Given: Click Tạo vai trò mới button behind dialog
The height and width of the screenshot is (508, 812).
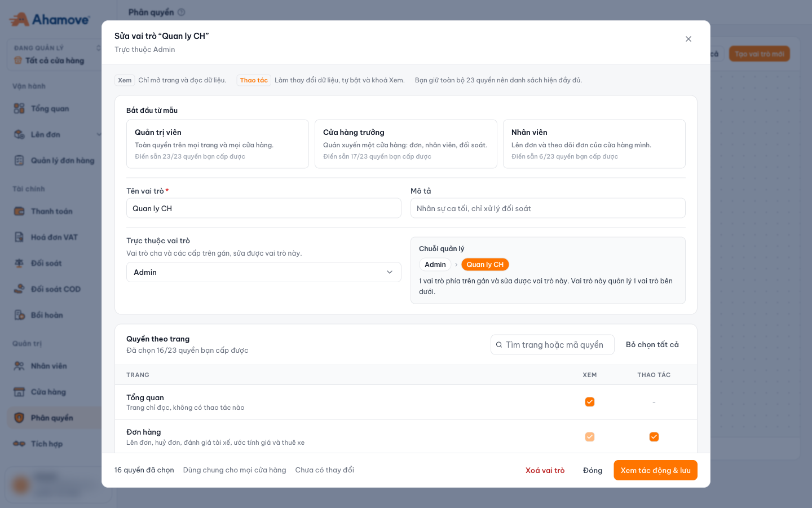Looking at the screenshot, I should (759, 54).
